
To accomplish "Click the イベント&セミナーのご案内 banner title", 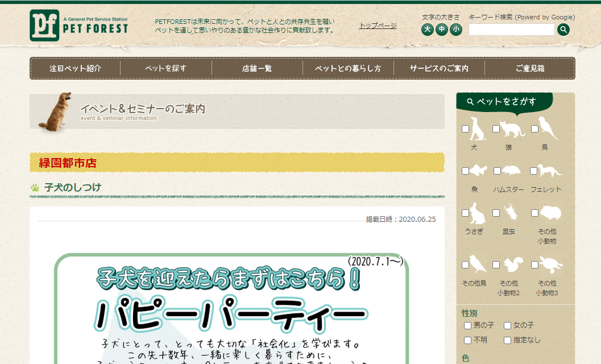I will [x=143, y=109].
